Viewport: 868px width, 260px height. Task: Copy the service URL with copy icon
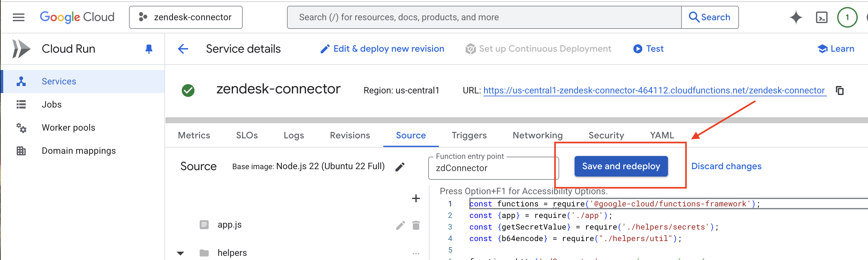point(839,91)
